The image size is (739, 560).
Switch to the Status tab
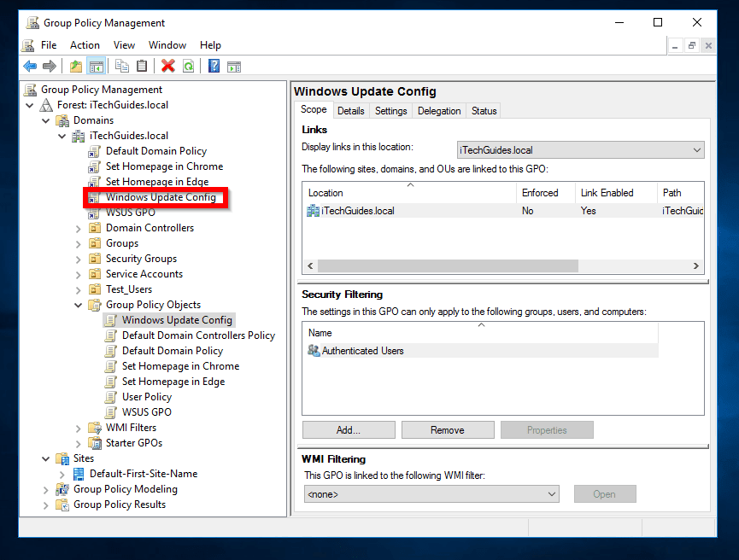coord(484,111)
